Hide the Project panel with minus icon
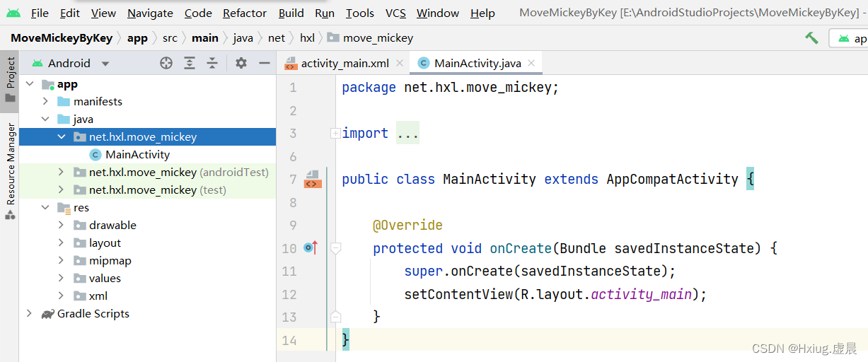 (x=265, y=63)
